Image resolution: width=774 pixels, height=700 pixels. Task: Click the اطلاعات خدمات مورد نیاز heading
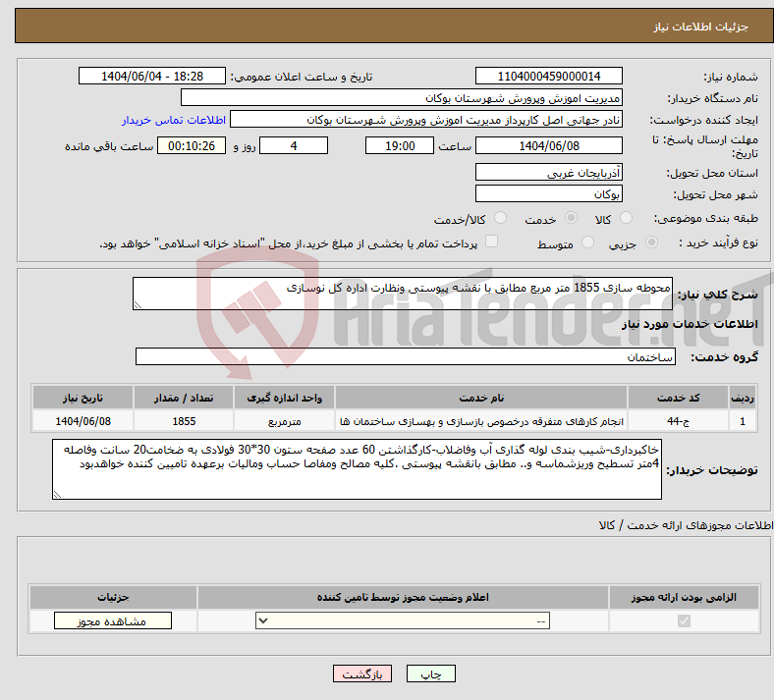pos(690,324)
